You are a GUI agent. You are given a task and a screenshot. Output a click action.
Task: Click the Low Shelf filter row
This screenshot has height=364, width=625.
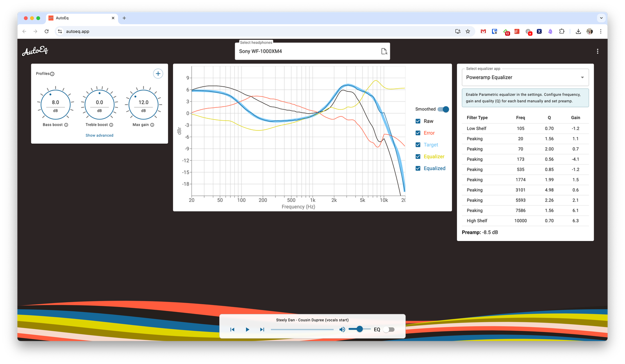point(525,128)
